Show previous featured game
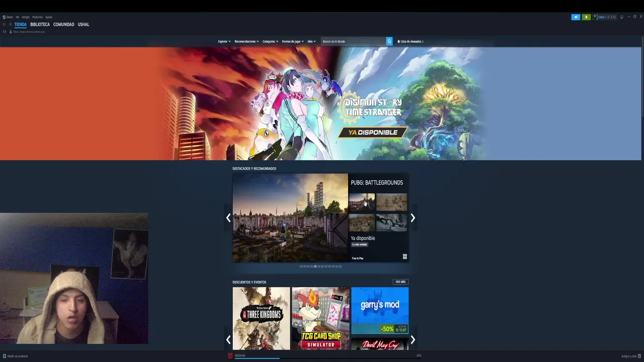Viewport: 644px width, 362px height. click(x=228, y=218)
